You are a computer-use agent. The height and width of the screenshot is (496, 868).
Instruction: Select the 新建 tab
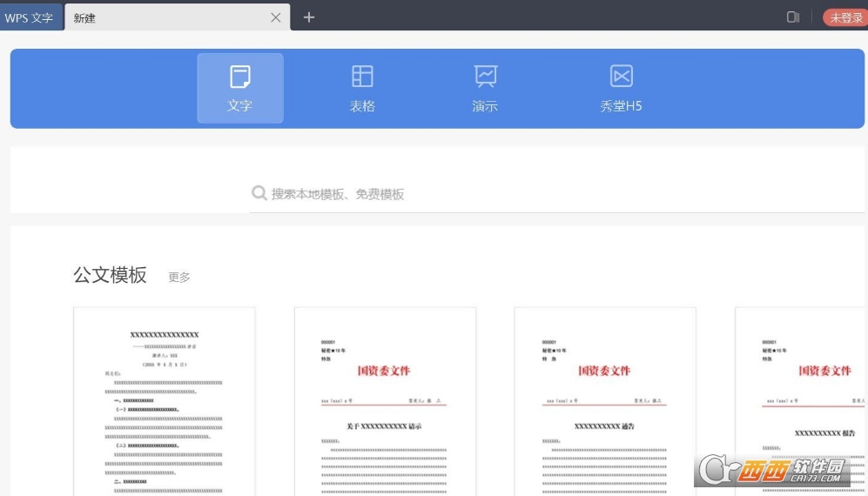tap(177, 17)
